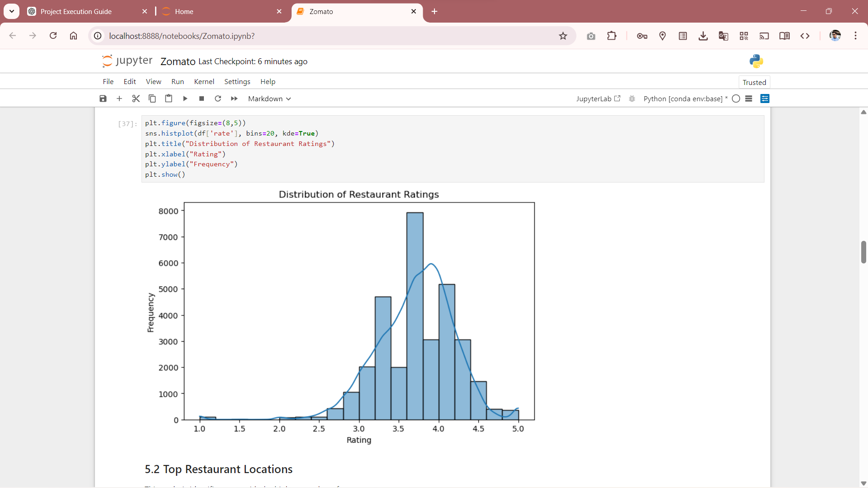868x488 pixels.
Task: Cut the selected cell with scissors icon
Action: point(136,99)
